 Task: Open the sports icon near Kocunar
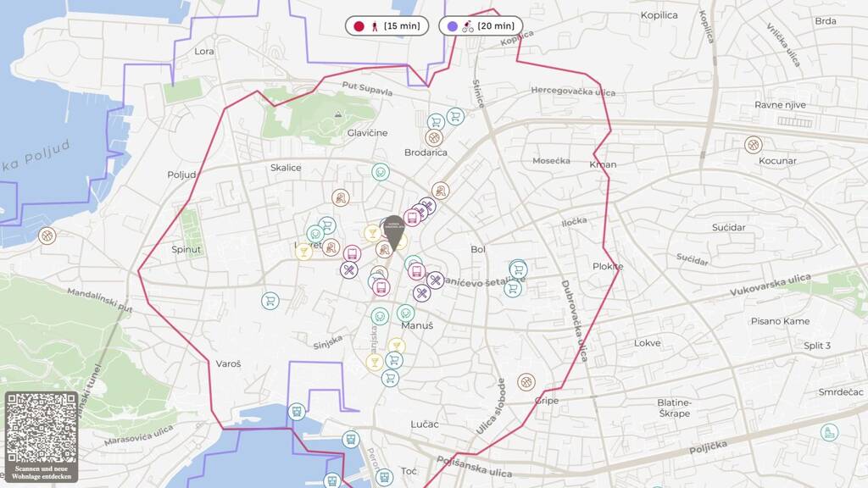pyautogui.click(x=753, y=145)
